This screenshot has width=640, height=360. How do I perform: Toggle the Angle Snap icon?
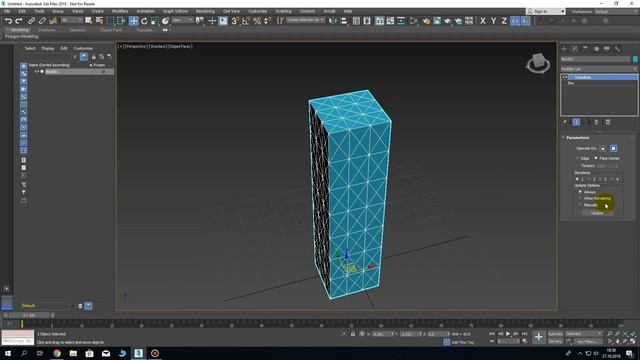(x=246, y=21)
